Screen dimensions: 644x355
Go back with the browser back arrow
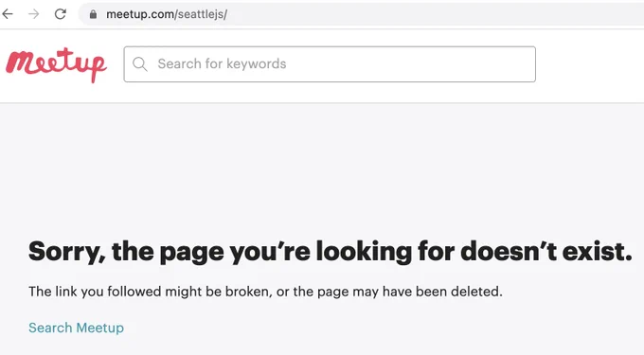click(x=8, y=14)
